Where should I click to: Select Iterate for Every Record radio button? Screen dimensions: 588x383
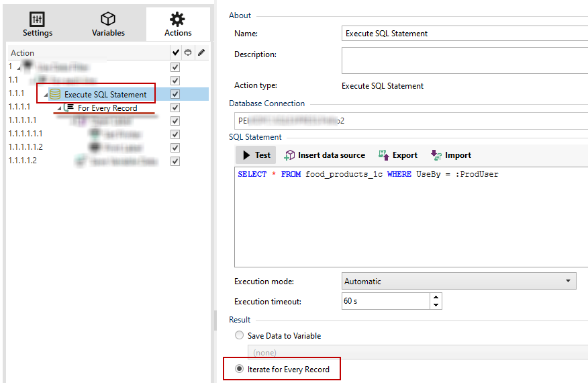coord(239,369)
